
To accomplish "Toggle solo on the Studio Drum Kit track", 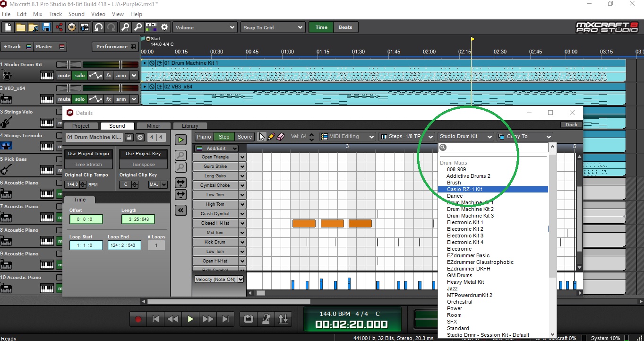I will pos(80,75).
